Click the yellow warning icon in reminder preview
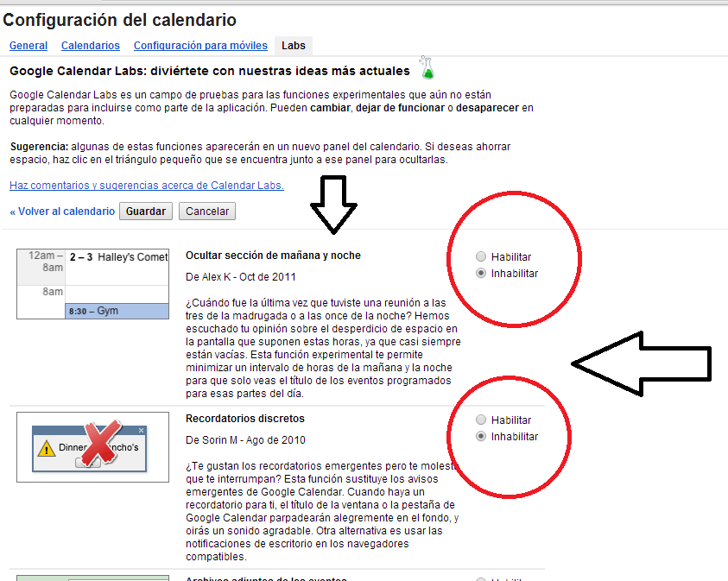Viewport: 728px width, 581px height. click(46, 448)
